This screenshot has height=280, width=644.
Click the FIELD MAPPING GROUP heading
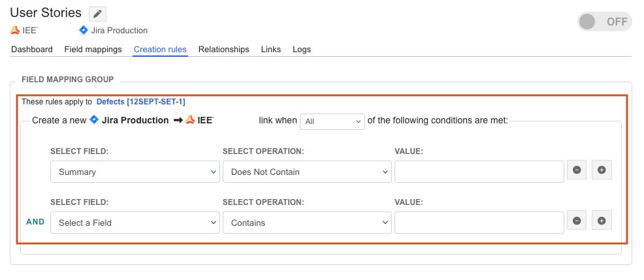pos(68,79)
